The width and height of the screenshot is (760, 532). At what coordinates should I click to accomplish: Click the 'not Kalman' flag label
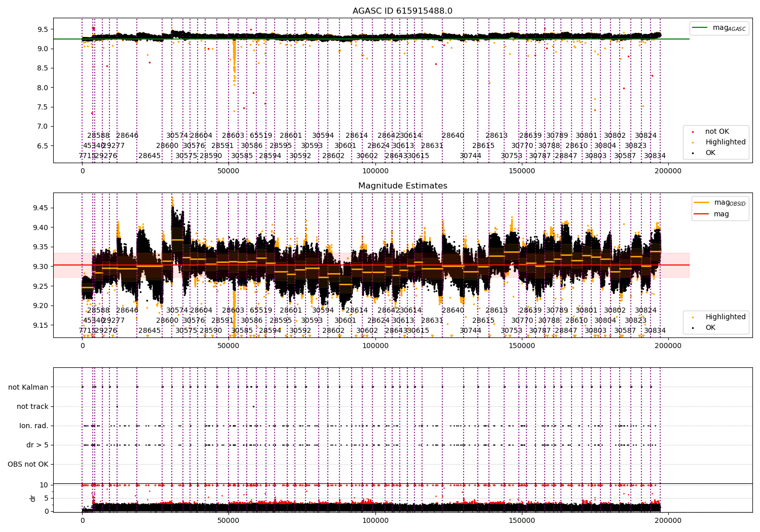click(28, 387)
